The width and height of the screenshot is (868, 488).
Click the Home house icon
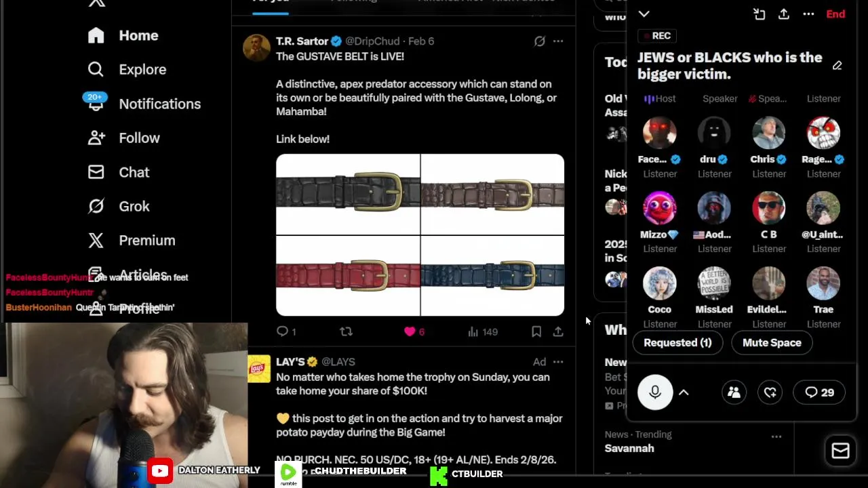pos(96,35)
